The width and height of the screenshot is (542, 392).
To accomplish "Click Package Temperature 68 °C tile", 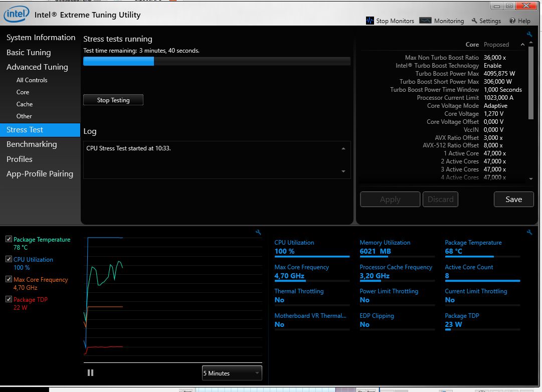I will tap(482, 249).
